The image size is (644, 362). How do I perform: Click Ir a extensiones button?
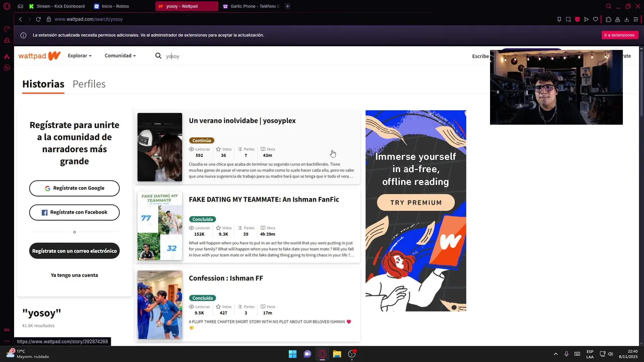[x=619, y=35]
